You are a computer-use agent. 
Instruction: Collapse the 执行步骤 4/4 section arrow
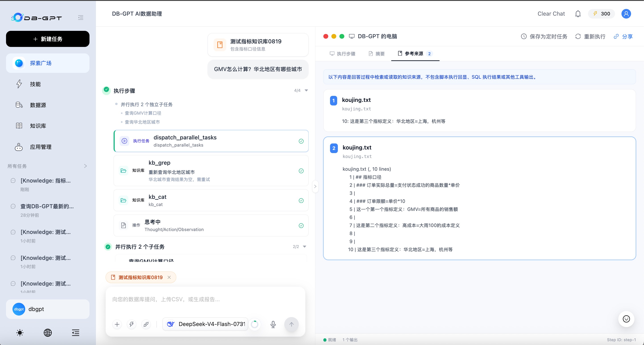(x=307, y=90)
